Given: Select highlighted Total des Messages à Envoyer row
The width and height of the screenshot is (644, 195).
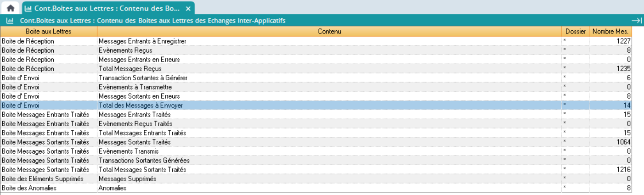Looking at the screenshot, I should click(x=141, y=106).
